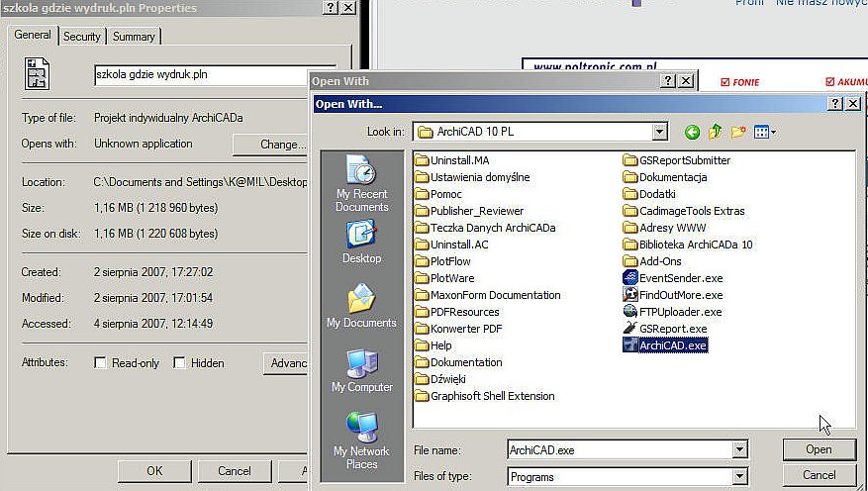This screenshot has width=868, height=491.
Task: Open the Views menu icon
Action: pyautogui.click(x=762, y=132)
